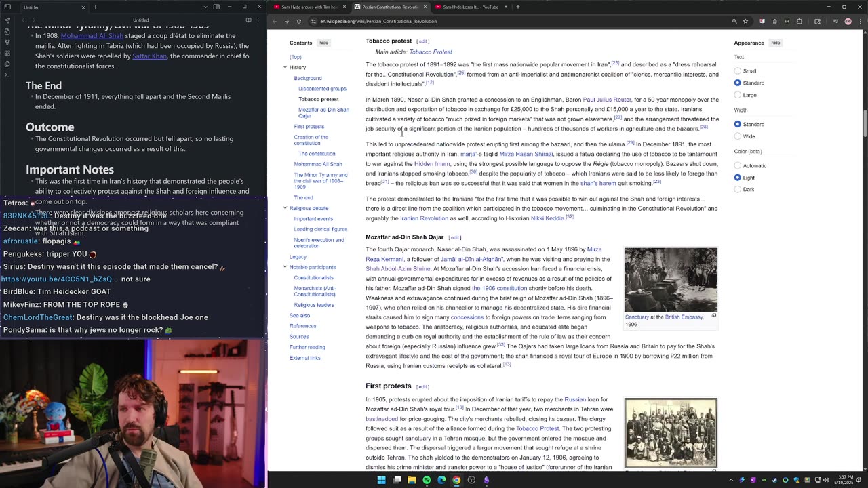Open the Obsidian tab list dropdown chevron
Viewport: 868px width, 488px height.
coord(205,7)
